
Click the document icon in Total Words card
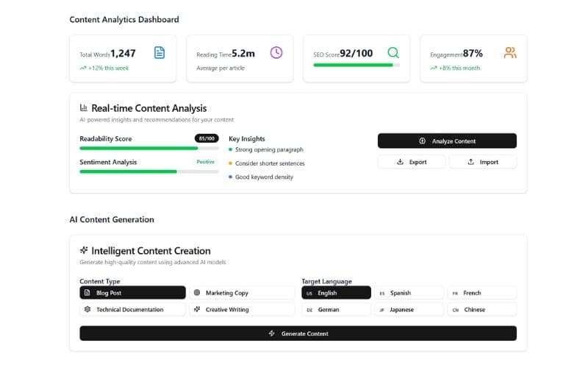pos(159,53)
